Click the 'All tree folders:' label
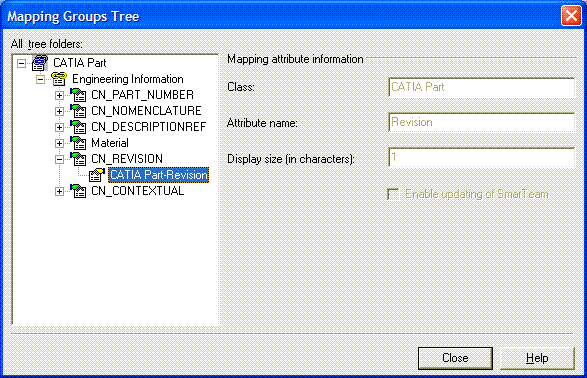 tap(46, 44)
